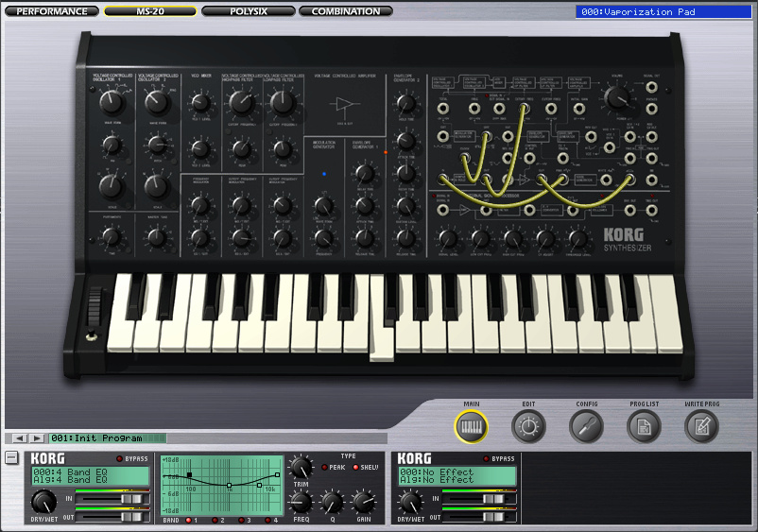Click the 4 Band EQ DRY/WET knob
This screenshot has width=758, height=532.
(x=43, y=502)
